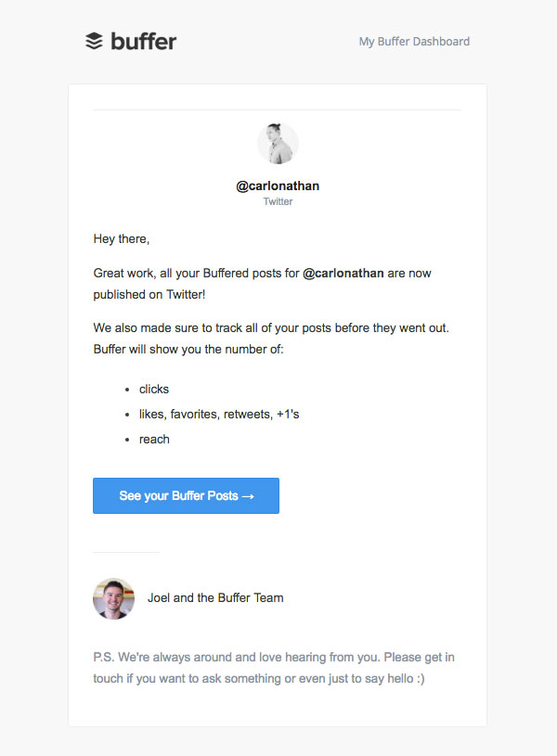Click the "Buffer will show you the number of:" line
This screenshot has width=557, height=756.
coord(188,349)
